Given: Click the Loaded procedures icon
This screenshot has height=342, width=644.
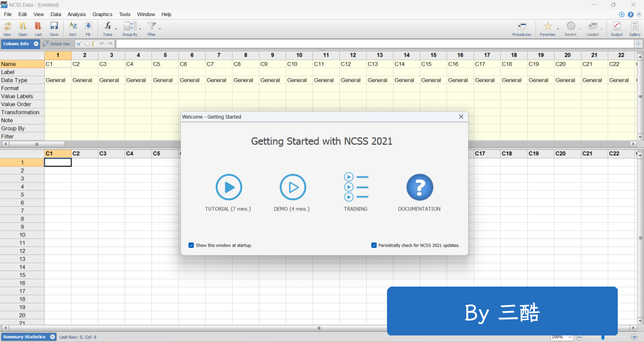Looking at the screenshot, I should pos(592,27).
